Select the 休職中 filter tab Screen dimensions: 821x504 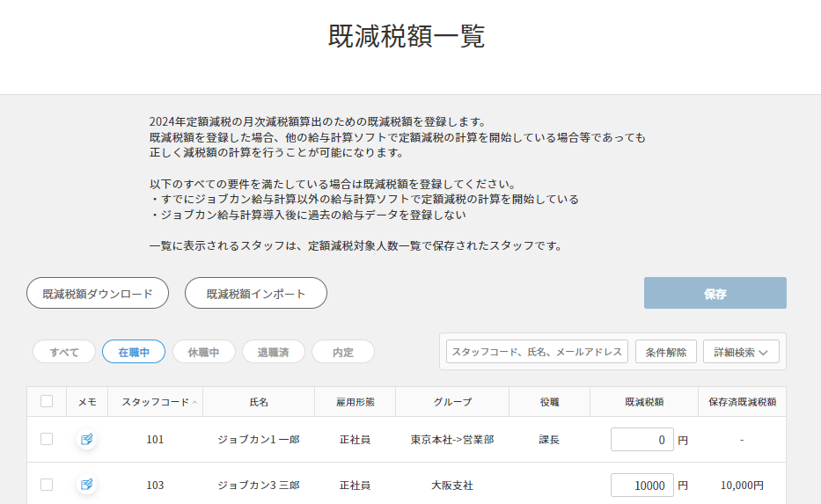(x=203, y=352)
